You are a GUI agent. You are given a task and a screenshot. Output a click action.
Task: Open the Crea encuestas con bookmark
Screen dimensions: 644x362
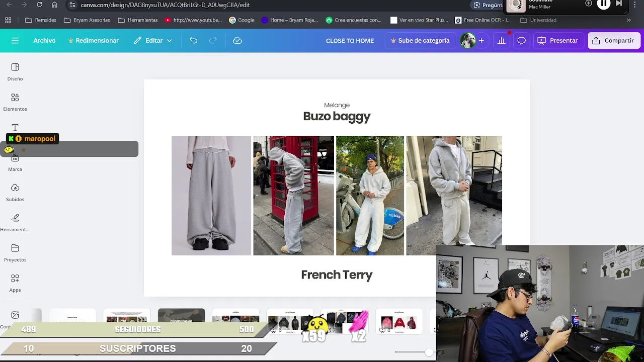pos(354,20)
